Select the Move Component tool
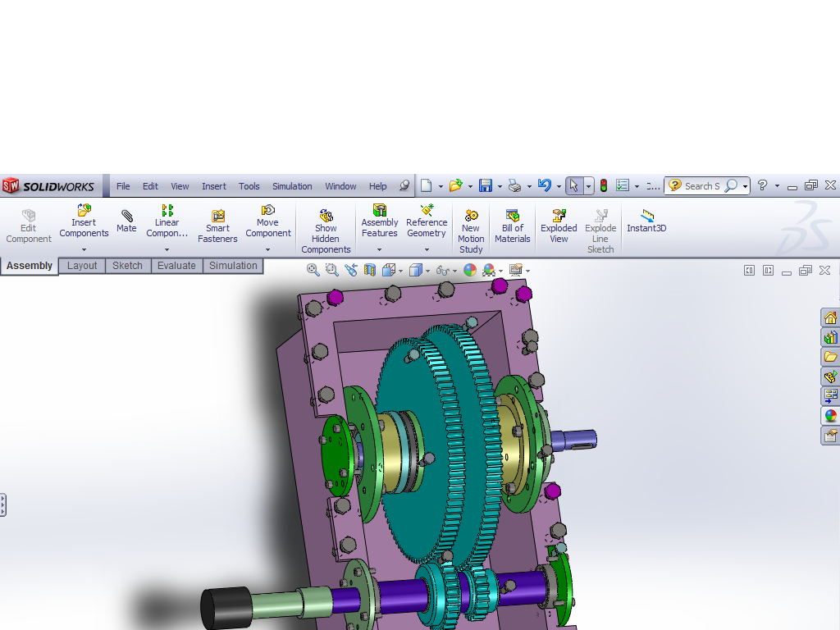The height and width of the screenshot is (630, 840). (268, 221)
